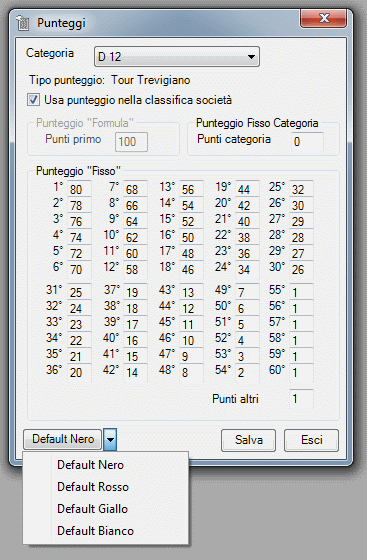Select the 6° place points field

79,269
